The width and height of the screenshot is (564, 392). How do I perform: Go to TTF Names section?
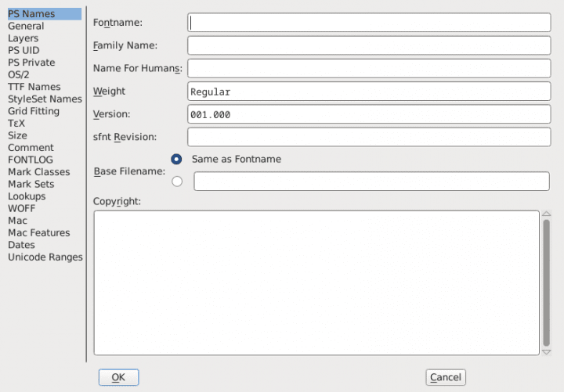click(34, 87)
